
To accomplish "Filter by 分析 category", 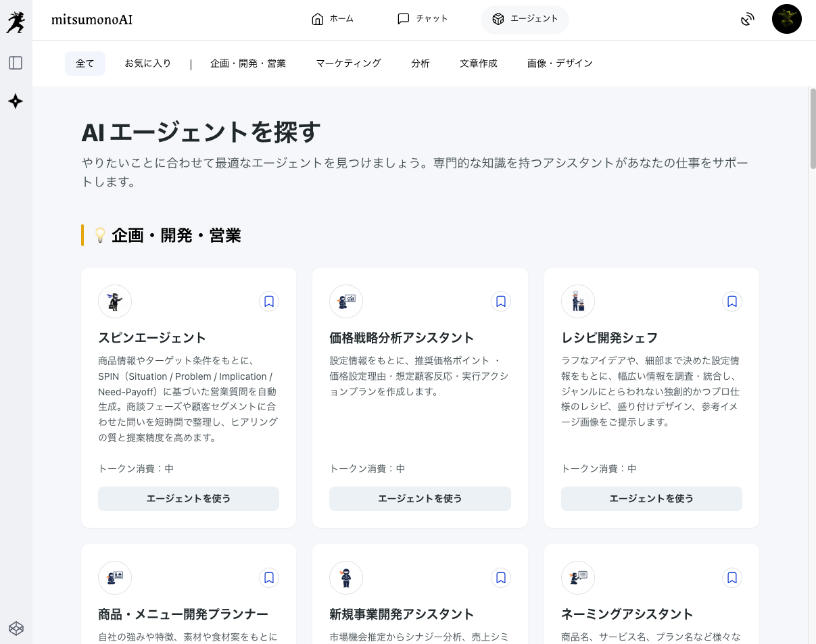I will pos(421,64).
